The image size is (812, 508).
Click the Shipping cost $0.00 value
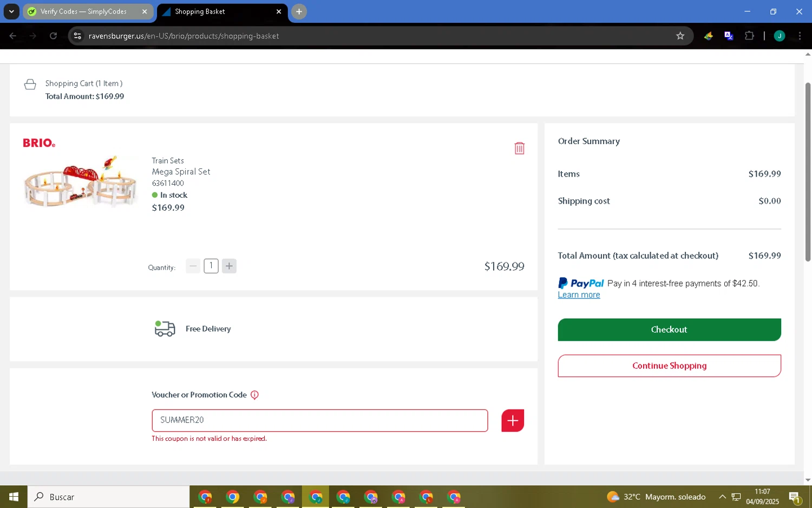click(x=769, y=201)
